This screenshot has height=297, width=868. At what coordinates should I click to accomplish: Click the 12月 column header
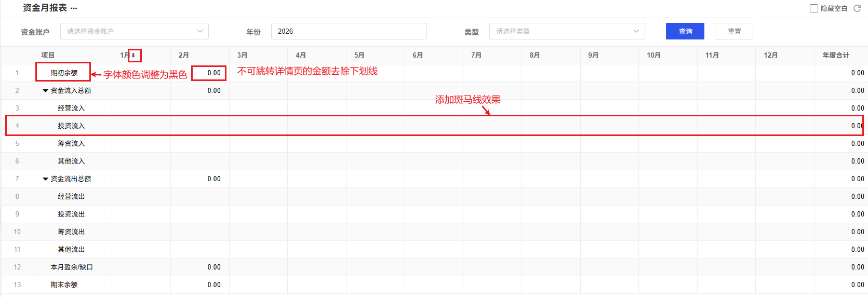[770, 56]
